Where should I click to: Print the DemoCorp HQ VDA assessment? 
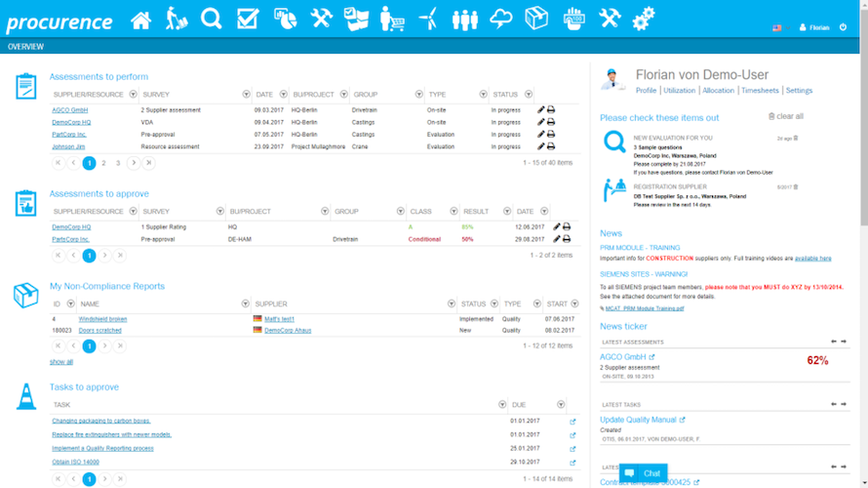551,122
